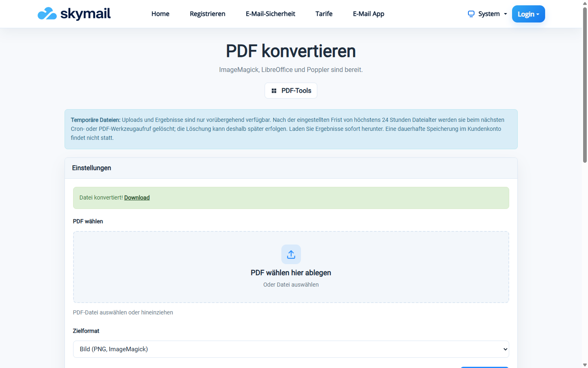Click the Download link for converted file

[x=137, y=197]
